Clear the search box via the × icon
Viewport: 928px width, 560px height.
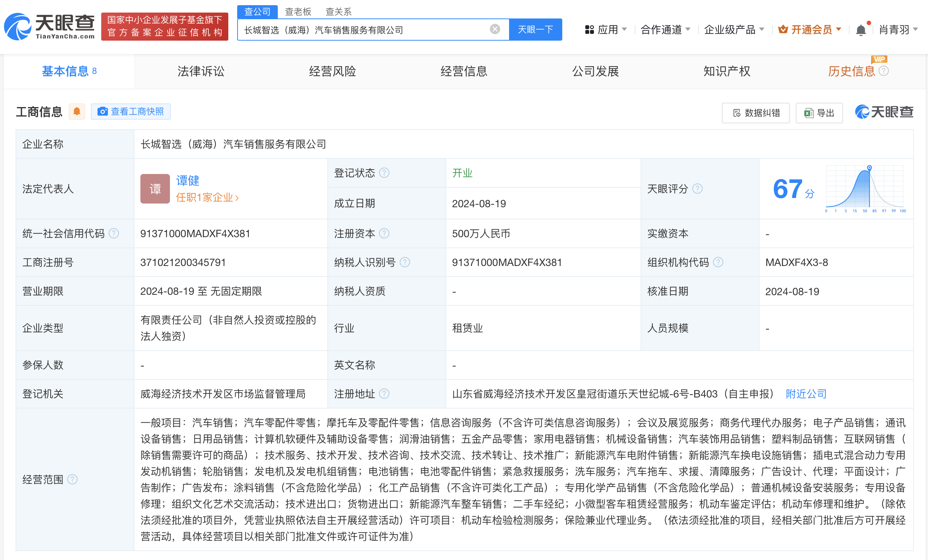pyautogui.click(x=494, y=29)
